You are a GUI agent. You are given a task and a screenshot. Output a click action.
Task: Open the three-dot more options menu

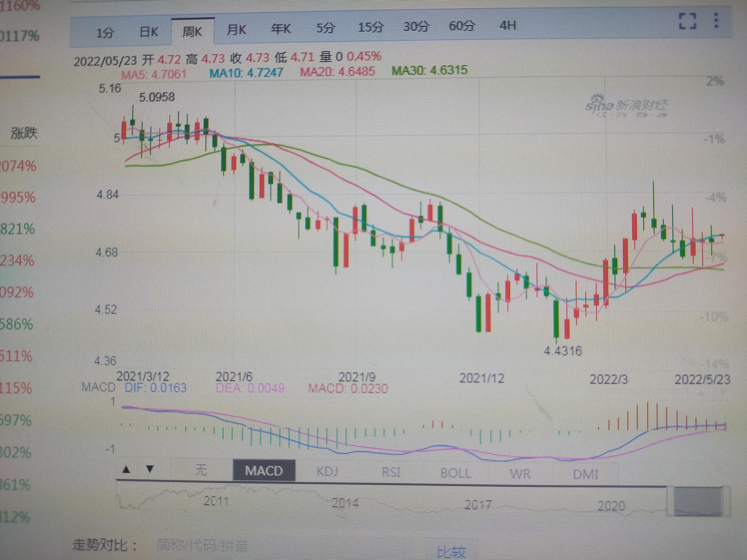716,21
